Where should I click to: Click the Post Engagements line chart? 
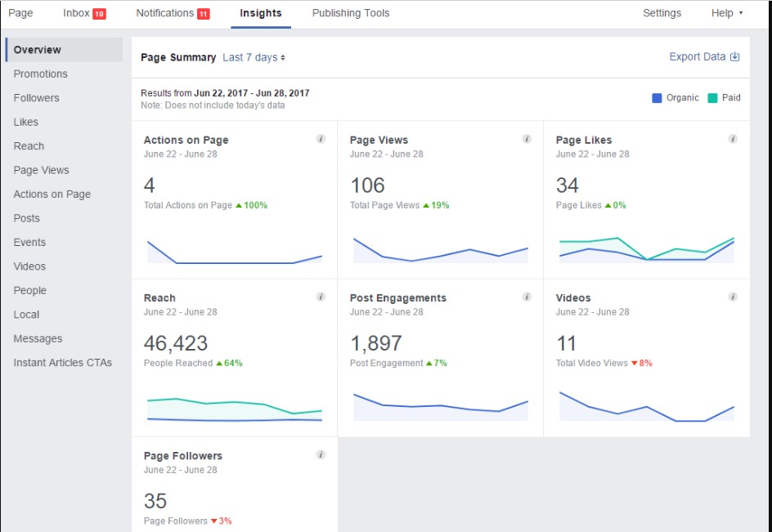coord(441,408)
